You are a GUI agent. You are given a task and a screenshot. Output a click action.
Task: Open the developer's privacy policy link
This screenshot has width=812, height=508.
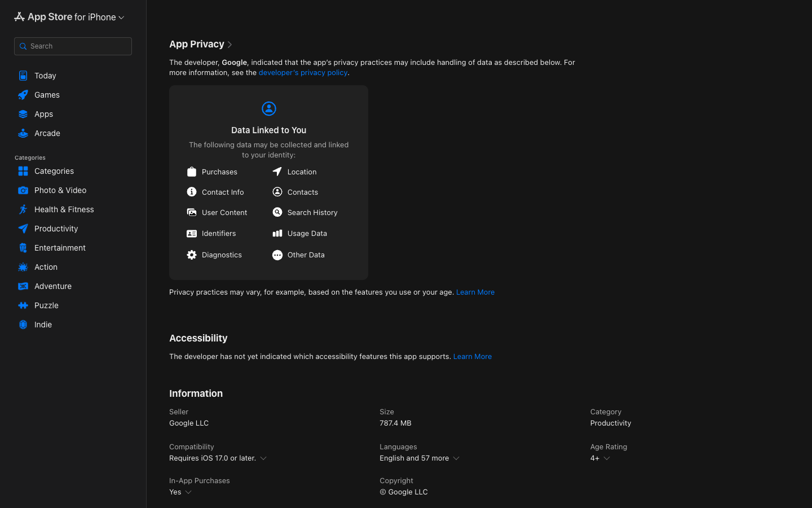(303, 73)
